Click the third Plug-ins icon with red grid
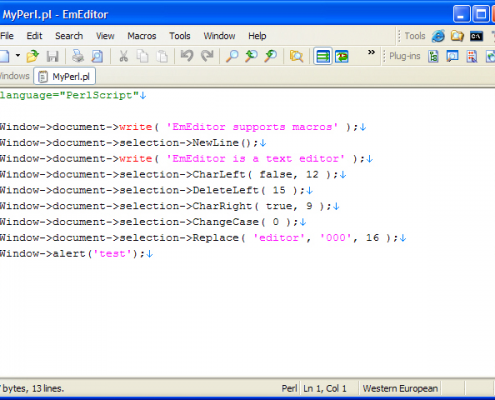The width and height of the screenshot is (495, 400). [x=472, y=56]
